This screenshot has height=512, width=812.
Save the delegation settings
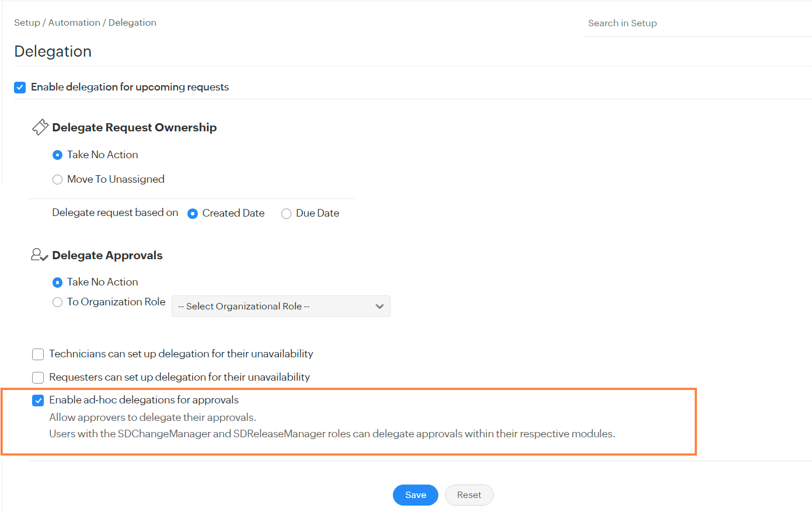pyautogui.click(x=415, y=495)
